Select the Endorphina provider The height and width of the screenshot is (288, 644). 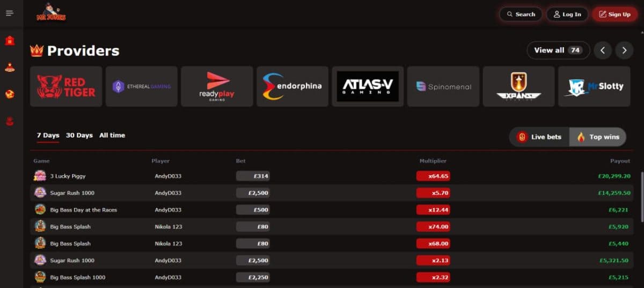click(292, 87)
